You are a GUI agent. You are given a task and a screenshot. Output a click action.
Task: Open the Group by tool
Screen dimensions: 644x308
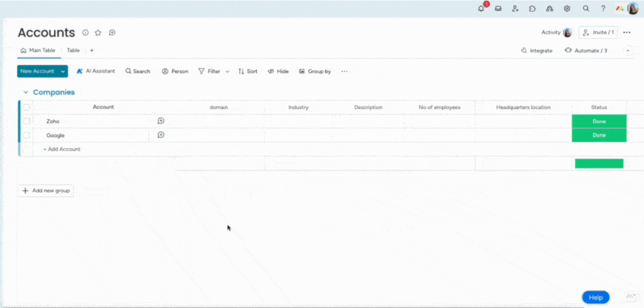point(314,72)
